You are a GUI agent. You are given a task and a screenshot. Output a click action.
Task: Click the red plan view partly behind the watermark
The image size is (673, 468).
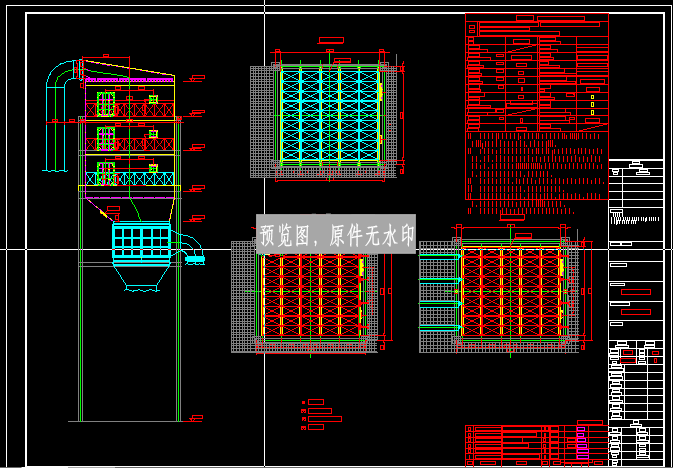[312, 296]
